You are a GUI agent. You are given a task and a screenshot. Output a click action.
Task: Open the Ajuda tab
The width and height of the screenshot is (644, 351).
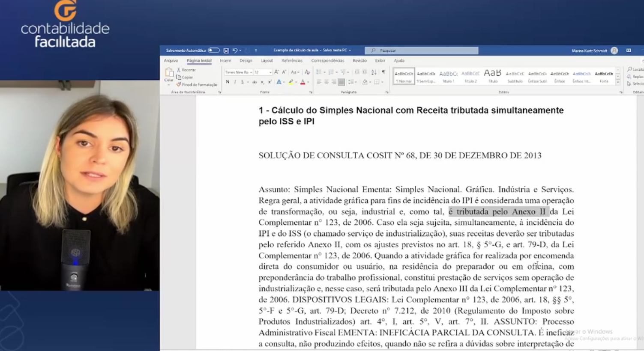(x=399, y=61)
